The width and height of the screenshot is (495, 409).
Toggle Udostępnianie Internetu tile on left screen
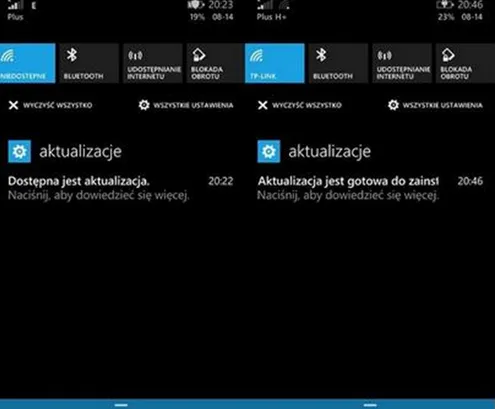click(x=153, y=63)
